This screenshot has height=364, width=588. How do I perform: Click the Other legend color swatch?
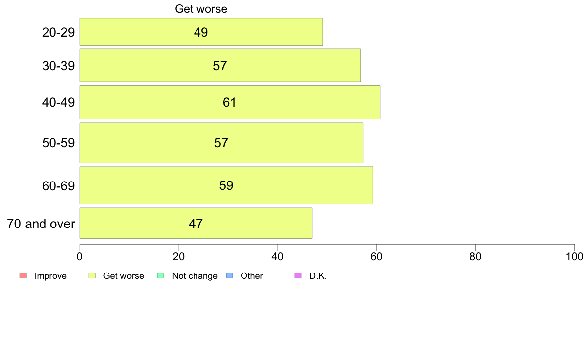pyautogui.click(x=230, y=275)
